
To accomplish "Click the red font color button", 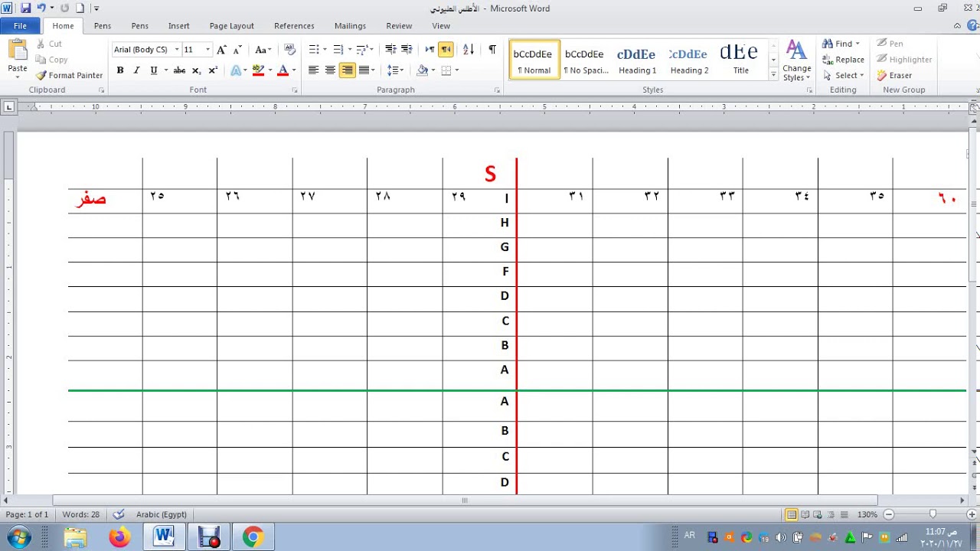I will click(x=283, y=70).
